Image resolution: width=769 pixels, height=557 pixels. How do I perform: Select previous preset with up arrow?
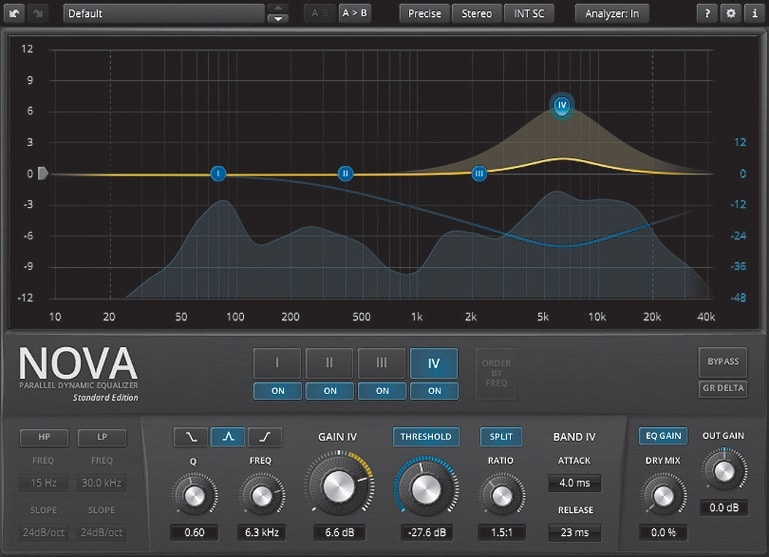click(278, 8)
